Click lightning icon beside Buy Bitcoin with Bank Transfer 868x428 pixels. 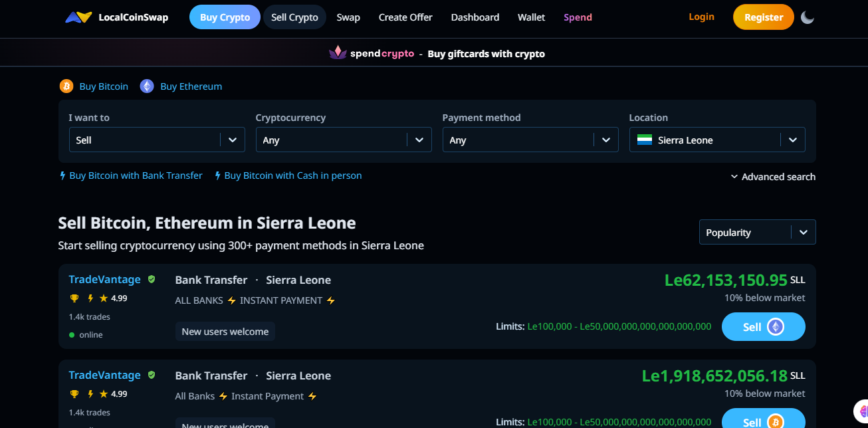(62, 175)
